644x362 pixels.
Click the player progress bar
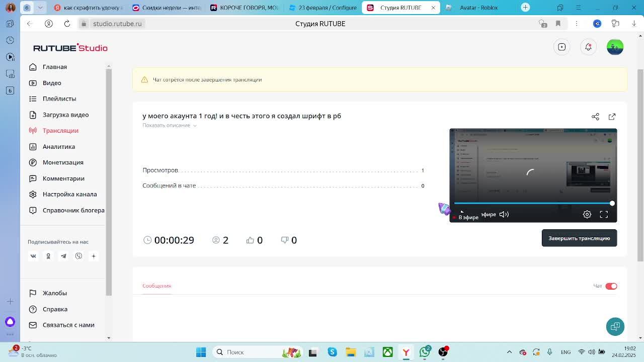click(x=533, y=203)
